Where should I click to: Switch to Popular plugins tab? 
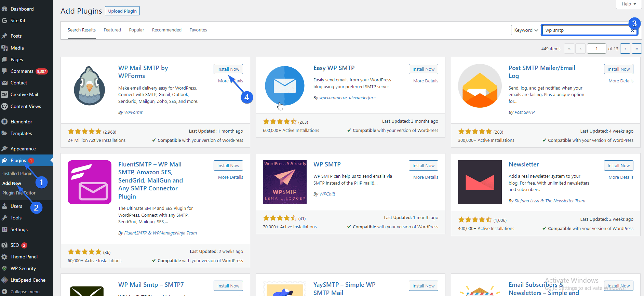pos(136,30)
